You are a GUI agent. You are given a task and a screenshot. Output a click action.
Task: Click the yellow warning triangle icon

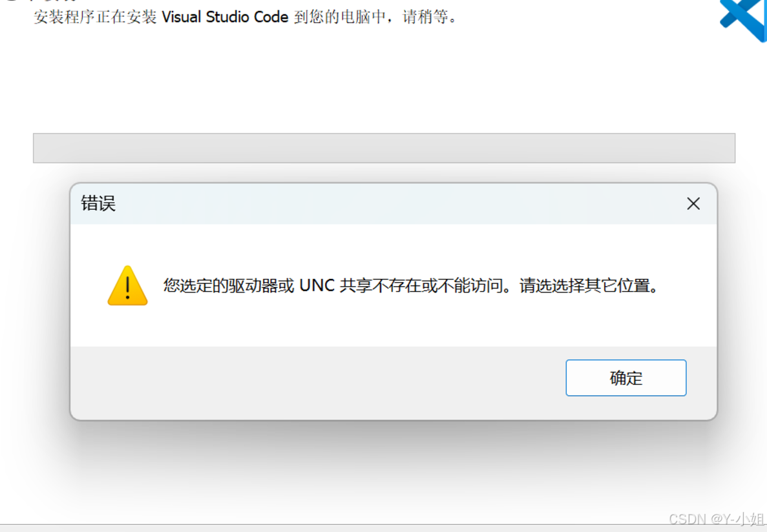coord(128,285)
